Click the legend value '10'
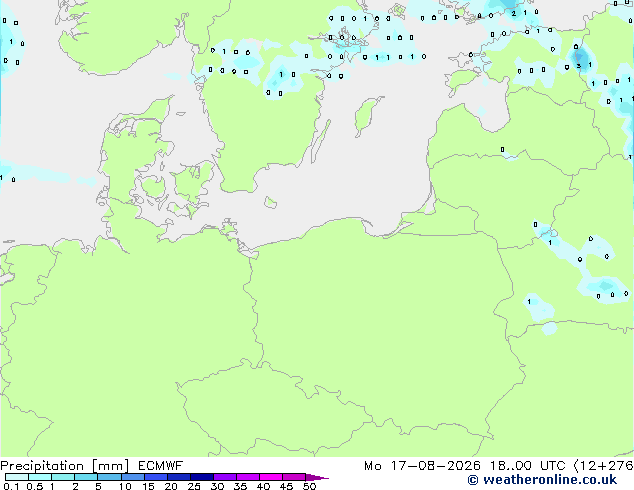Screen dimensions: 634x490 tap(125, 486)
